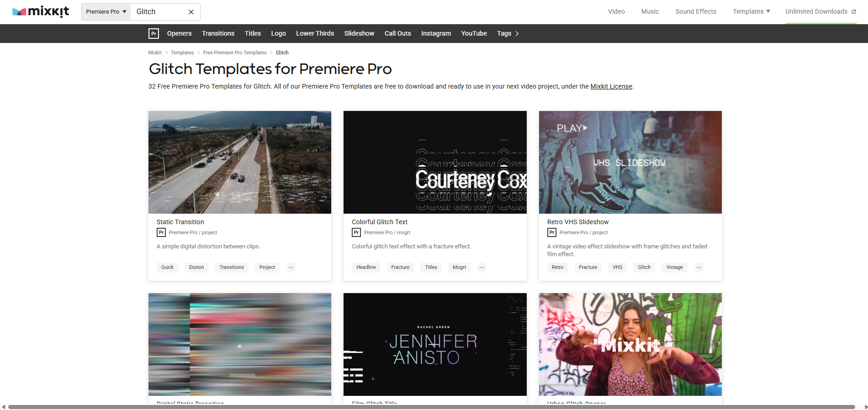Expand the Tags list in the navigation bar
This screenshot has width=868, height=410.
tap(508, 33)
